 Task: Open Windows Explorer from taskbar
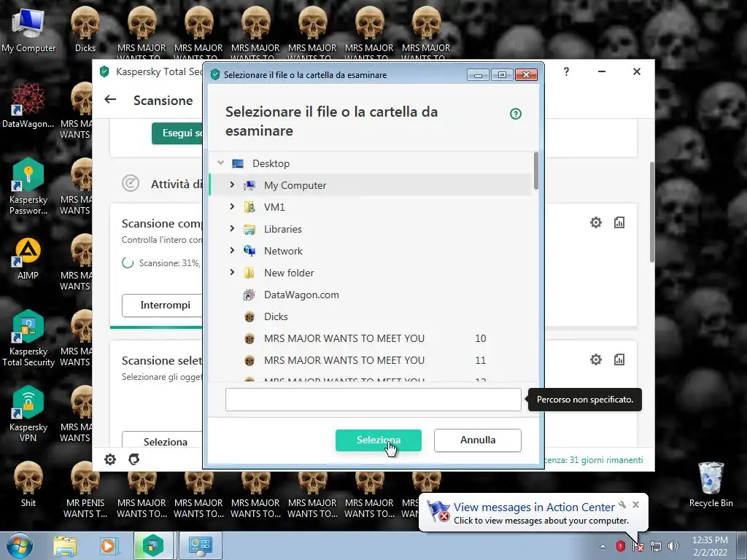(x=65, y=545)
